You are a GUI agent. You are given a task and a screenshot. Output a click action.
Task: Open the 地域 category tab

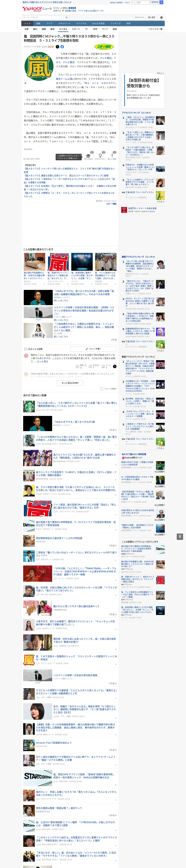click(114, 29)
